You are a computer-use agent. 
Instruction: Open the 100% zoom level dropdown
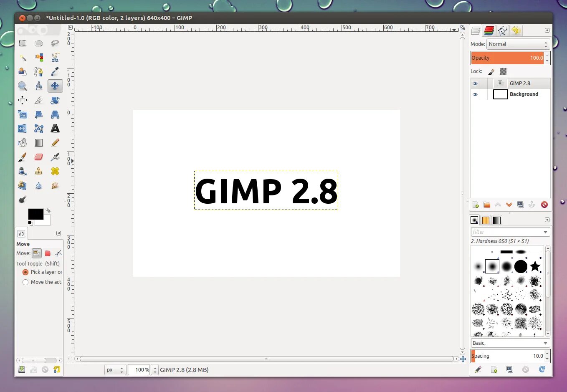(x=155, y=370)
